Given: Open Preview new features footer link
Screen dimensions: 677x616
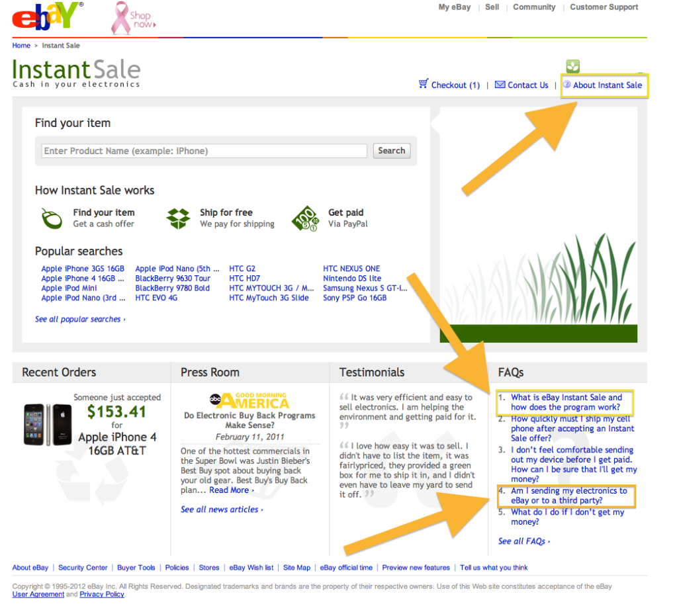Looking at the screenshot, I should click(x=416, y=568).
